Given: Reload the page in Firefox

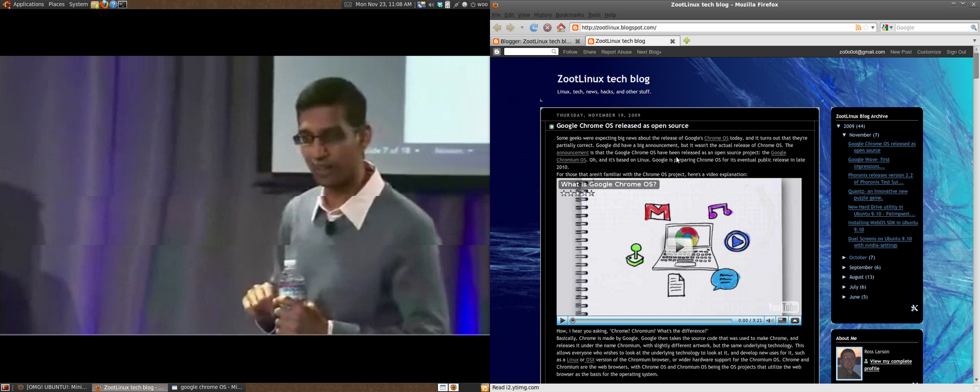Looking at the screenshot, I should tap(534, 28).
